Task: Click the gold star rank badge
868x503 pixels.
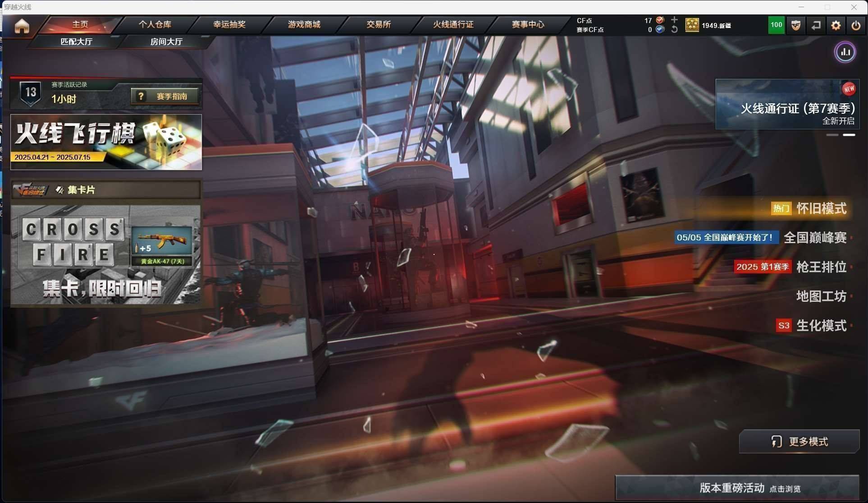Action: point(692,25)
